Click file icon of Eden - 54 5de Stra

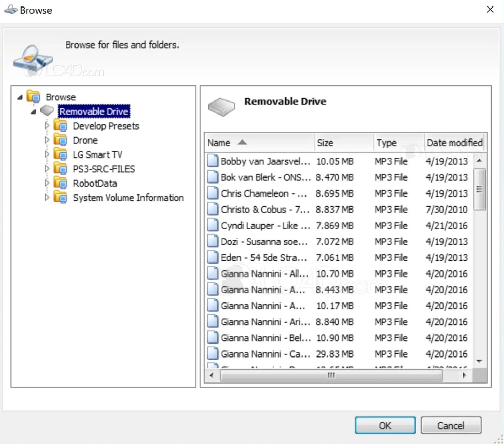click(213, 257)
